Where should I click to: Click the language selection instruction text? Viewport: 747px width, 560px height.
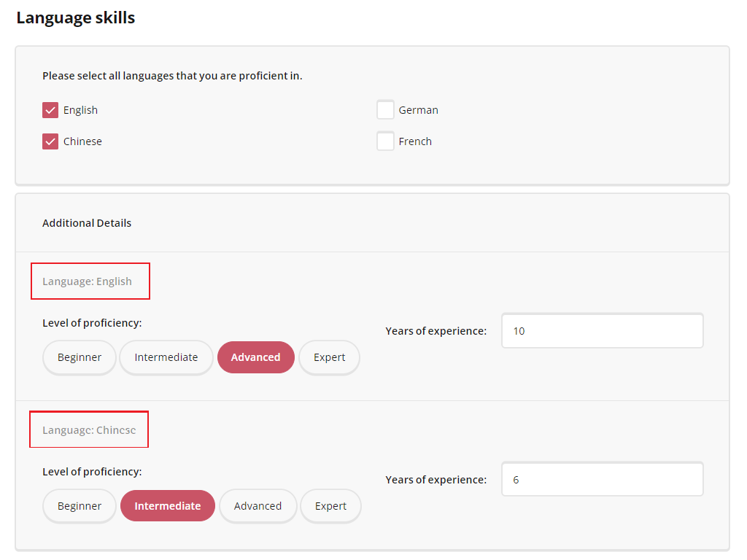coord(173,75)
